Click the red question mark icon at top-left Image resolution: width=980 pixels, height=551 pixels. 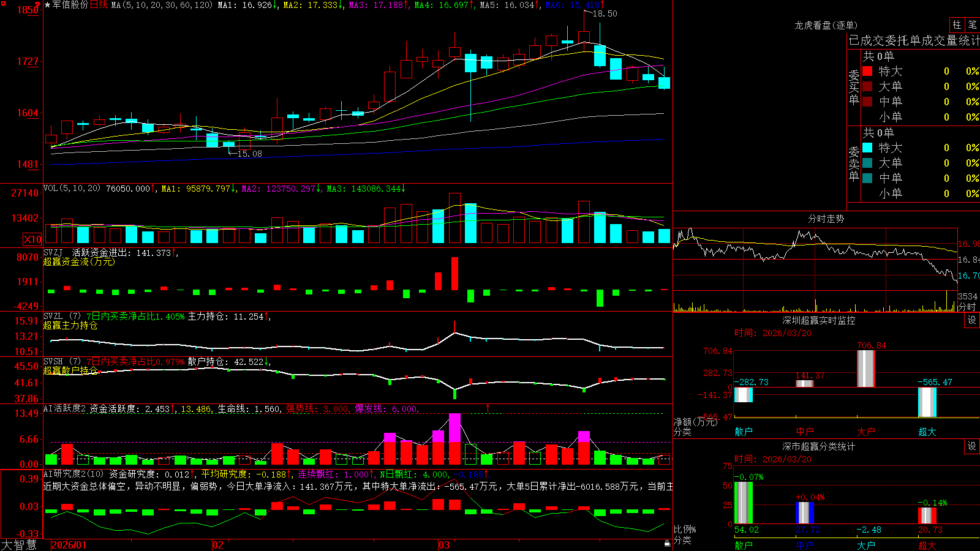(x=38, y=4)
